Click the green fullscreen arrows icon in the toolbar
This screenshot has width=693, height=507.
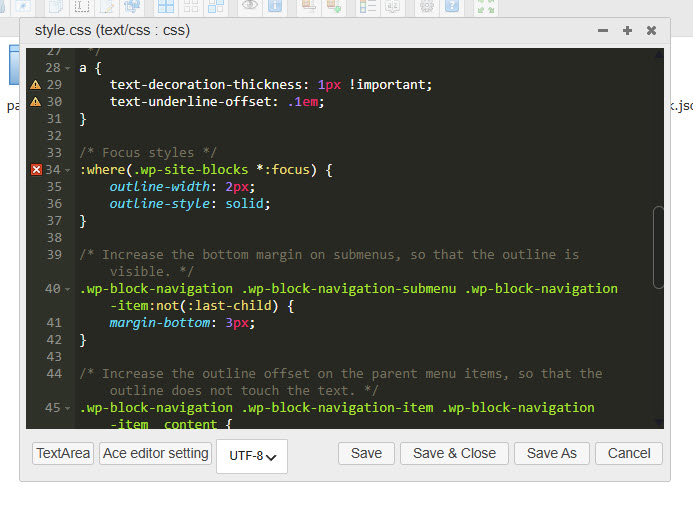(x=486, y=7)
